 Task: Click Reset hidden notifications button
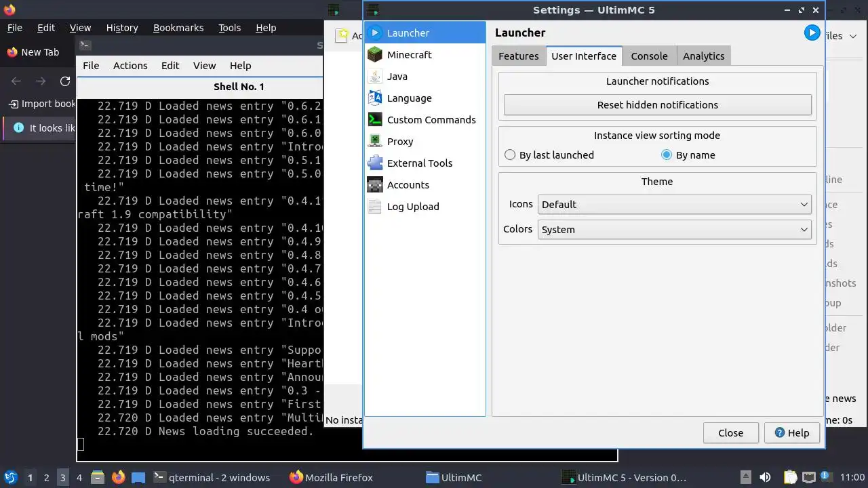tap(658, 105)
